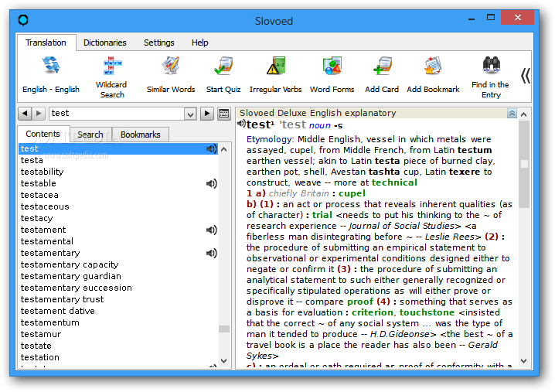This screenshot has width=555, height=392.
Task: Open the Settings tab
Action: click(159, 43)
